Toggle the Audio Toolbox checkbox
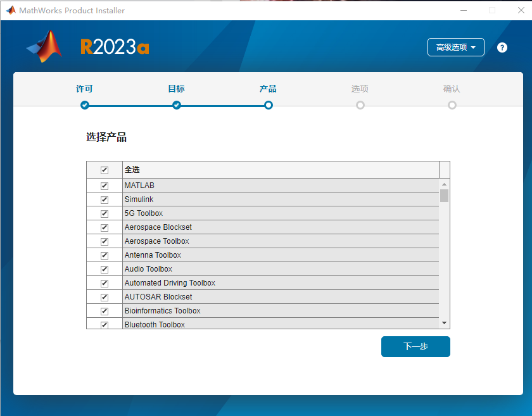The height and width of the screenshot is (416, 532). (x=104, y=269)
